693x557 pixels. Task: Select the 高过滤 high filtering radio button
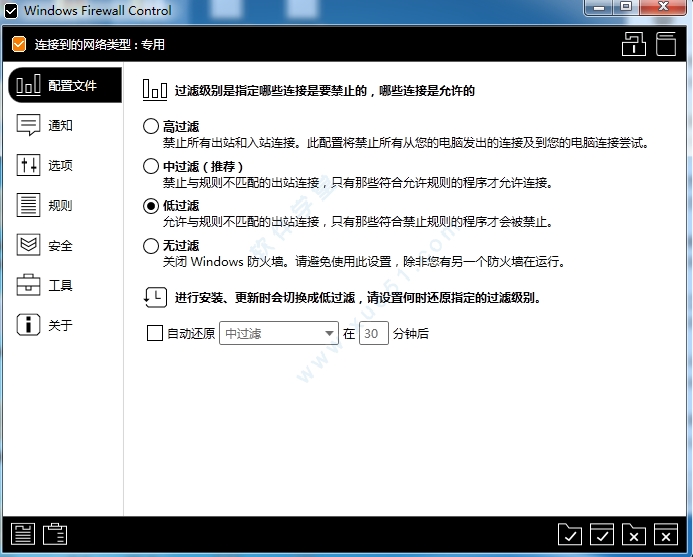[x=151, y=126]
